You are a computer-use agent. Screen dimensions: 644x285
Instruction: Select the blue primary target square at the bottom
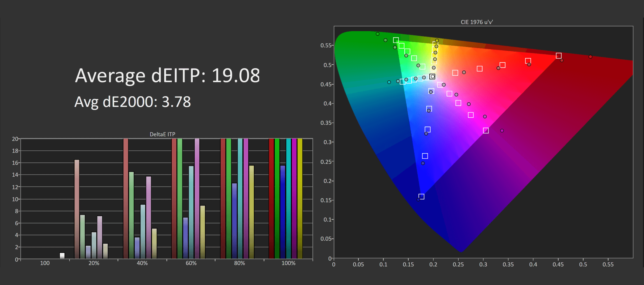pyautogui.click(x=421, y=197)
